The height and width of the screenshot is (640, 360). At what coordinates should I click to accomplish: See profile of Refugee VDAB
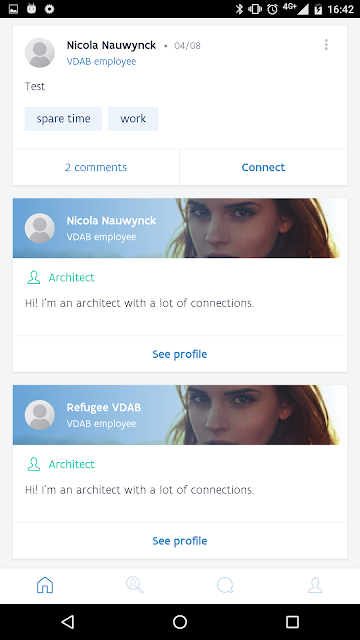(x=180, y=541)
